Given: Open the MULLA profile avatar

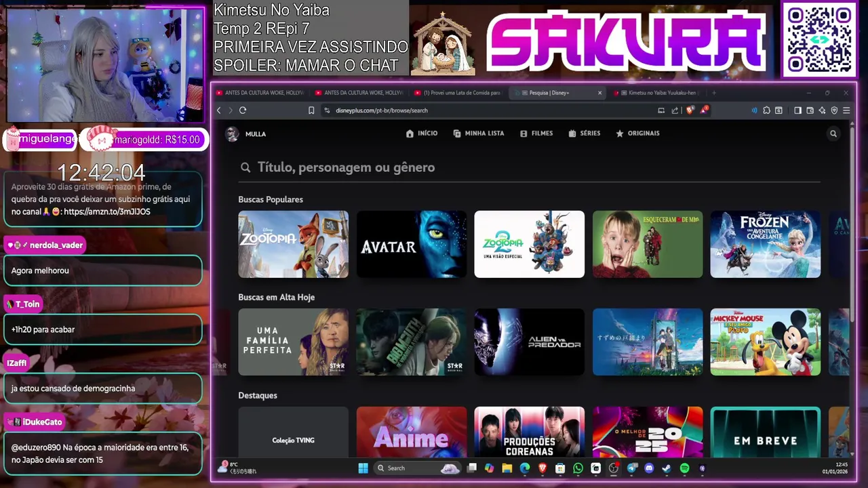Looking at the screenshot, I should coord(233,134).
